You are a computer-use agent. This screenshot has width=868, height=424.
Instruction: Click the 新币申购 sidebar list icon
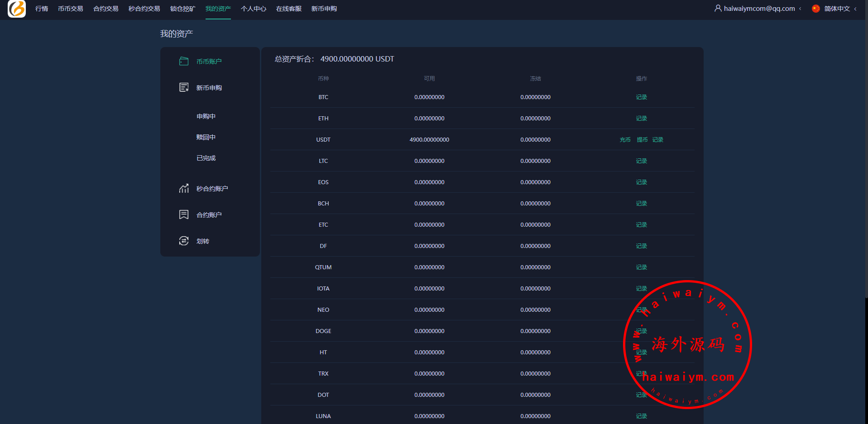(184, 87)
